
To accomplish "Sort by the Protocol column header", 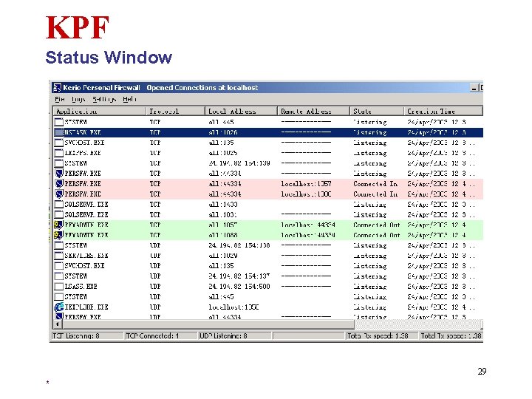I will [x=175, y=112].
